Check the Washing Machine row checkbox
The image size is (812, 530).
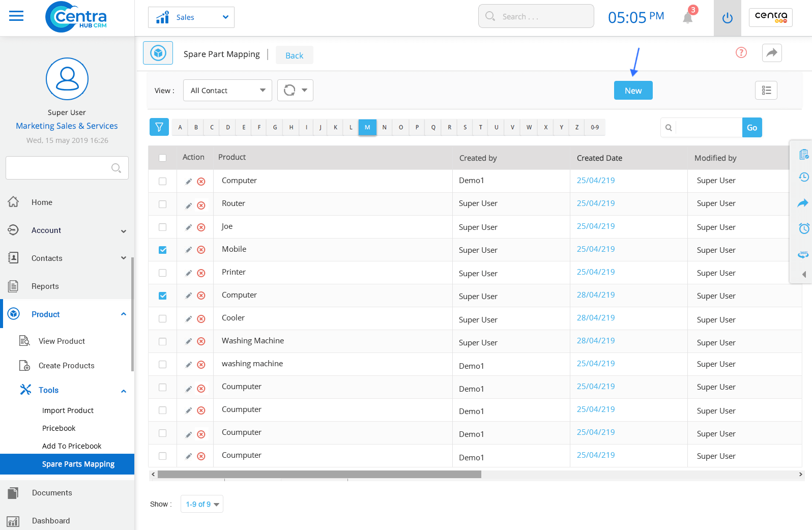pyautogui.click(x=163, y=341)
